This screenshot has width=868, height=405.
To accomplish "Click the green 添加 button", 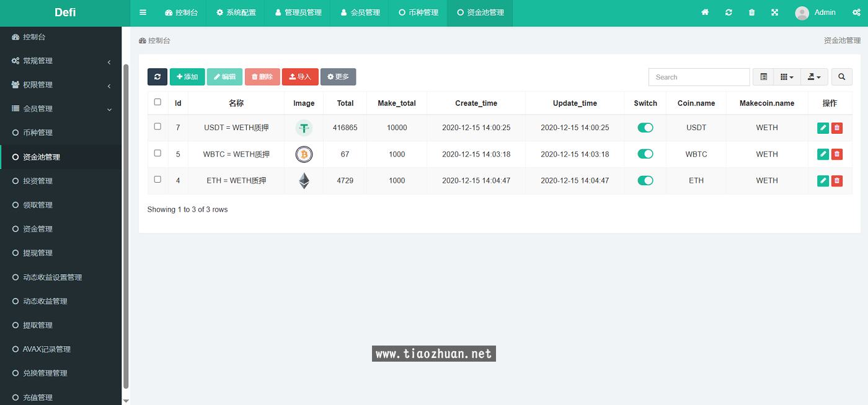I will coord(187,77).
